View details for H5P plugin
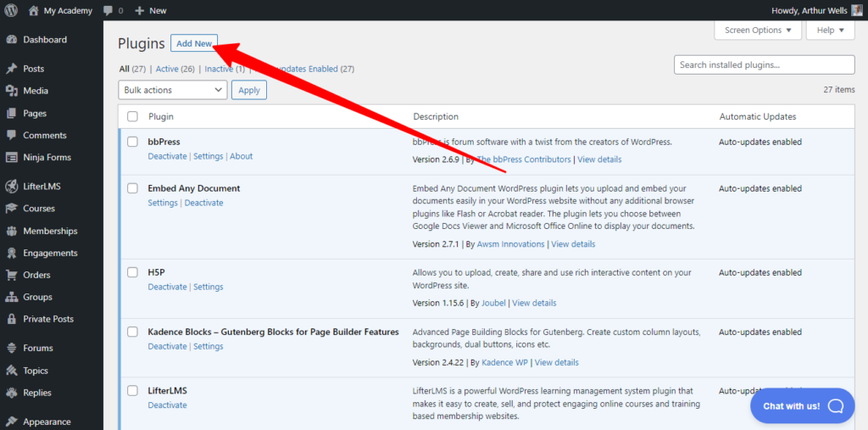The height and width of the screenshot is (430, 868). pyautogui.click(x=534, y=303)
